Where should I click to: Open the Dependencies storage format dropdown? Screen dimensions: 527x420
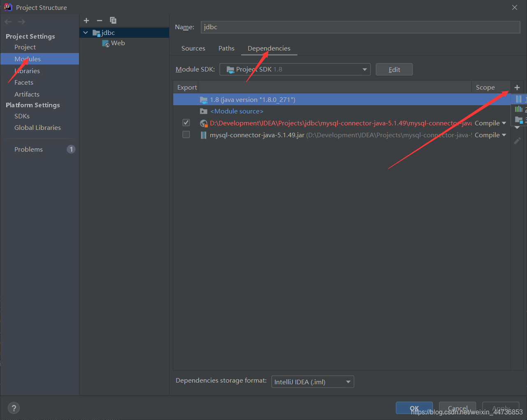click(313, 382)
